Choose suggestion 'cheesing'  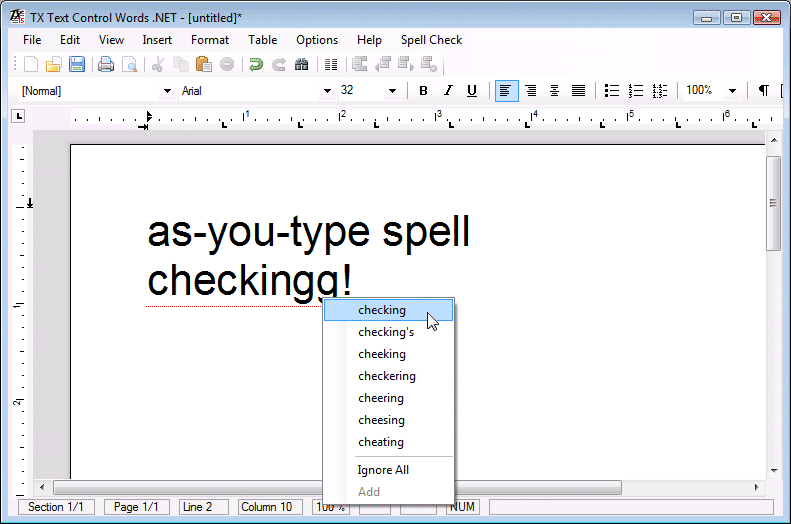point(388,420)
